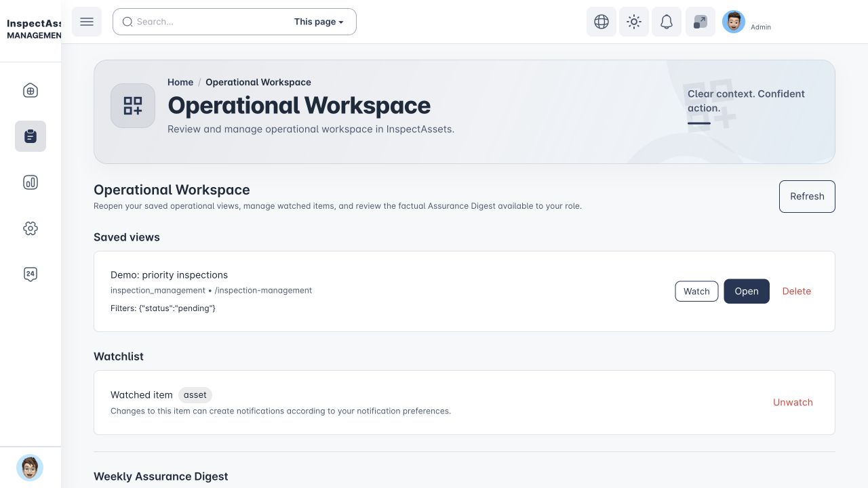Switch theme with the sun icon
Screen dimensions: 868x488
point(634,22)
